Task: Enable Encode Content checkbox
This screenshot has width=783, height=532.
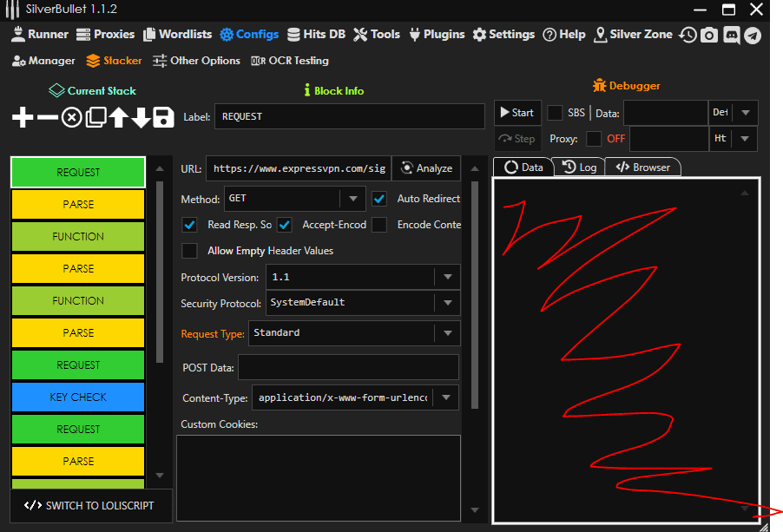Action: click(379, 225)
